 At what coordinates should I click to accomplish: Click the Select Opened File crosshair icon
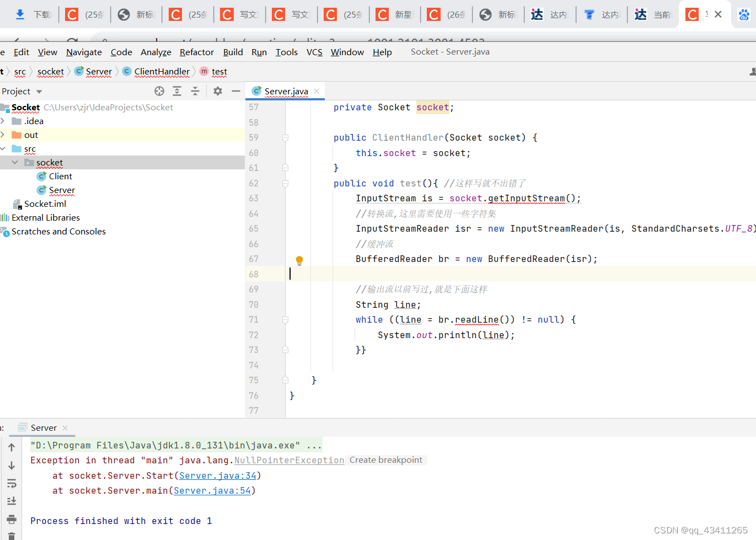tap(159, 91)
